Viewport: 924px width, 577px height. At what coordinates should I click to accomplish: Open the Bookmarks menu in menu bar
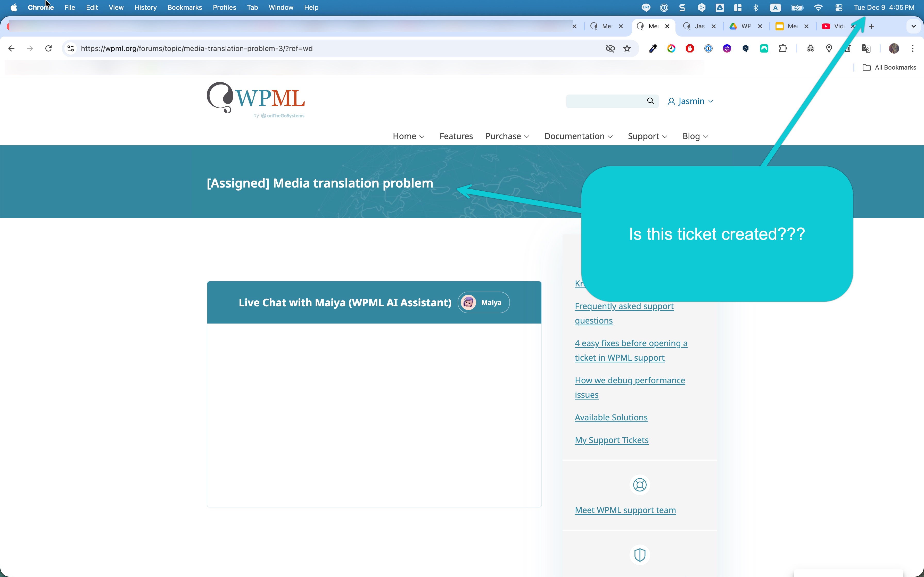pos(184,8)
